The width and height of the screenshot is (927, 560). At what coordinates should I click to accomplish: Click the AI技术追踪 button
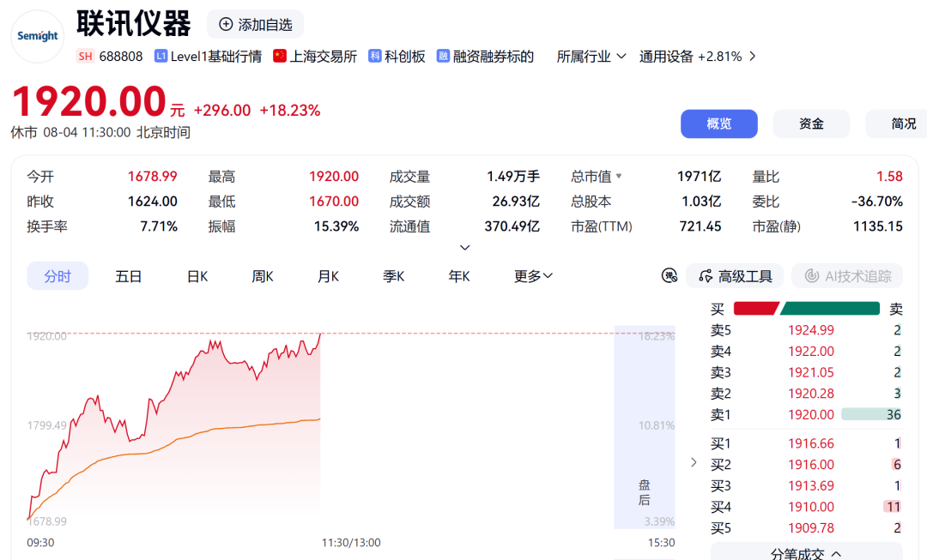point(847,276)
